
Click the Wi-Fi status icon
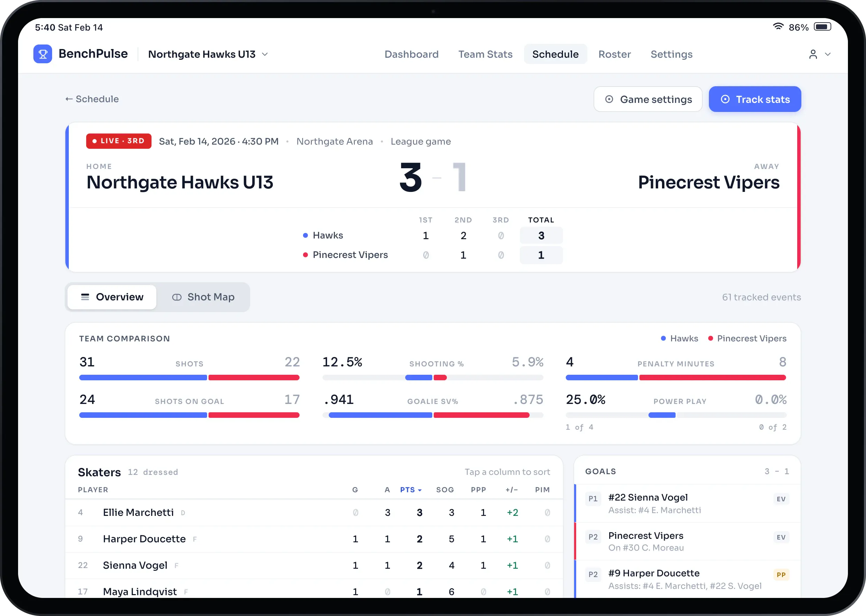point(778,26)
